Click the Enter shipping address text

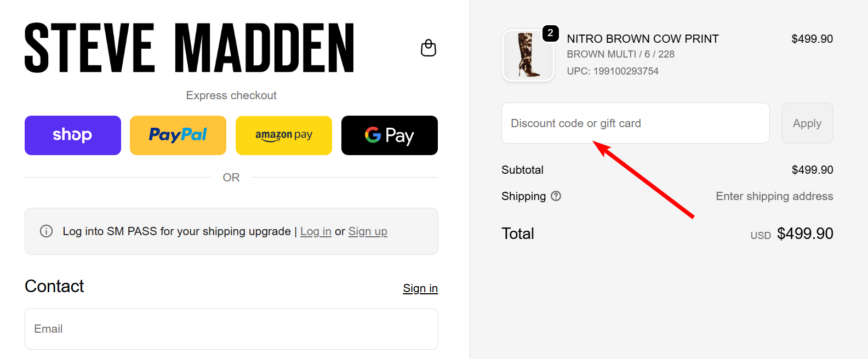click(x=774, y=196)
